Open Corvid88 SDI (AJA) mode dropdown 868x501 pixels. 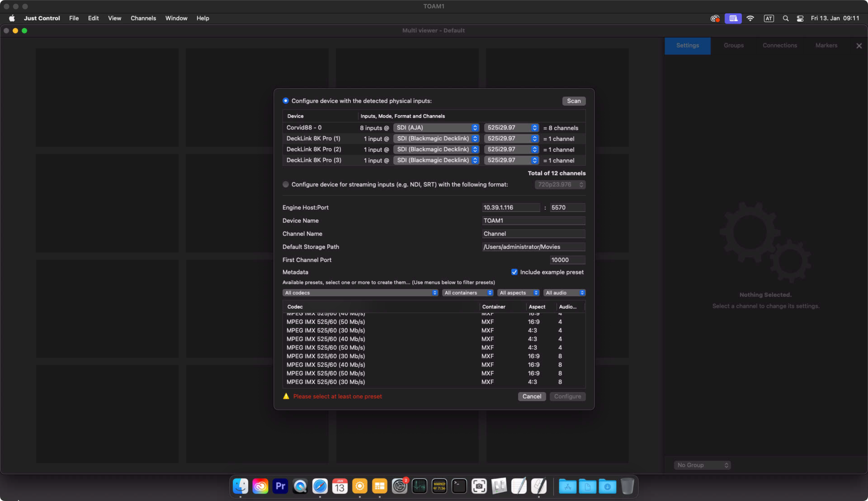[436, 128]
